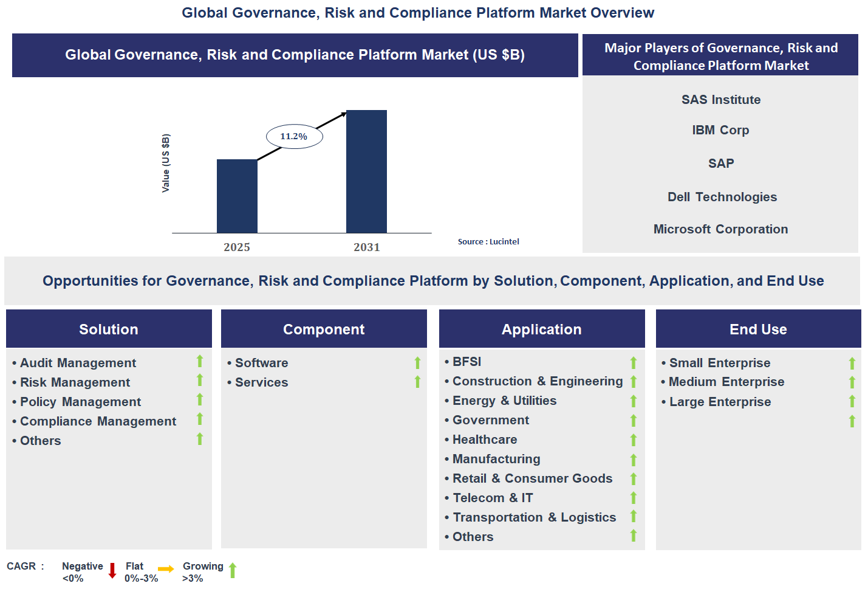Click the green arrow beside Telecom & IT

[x=633, y=498]
